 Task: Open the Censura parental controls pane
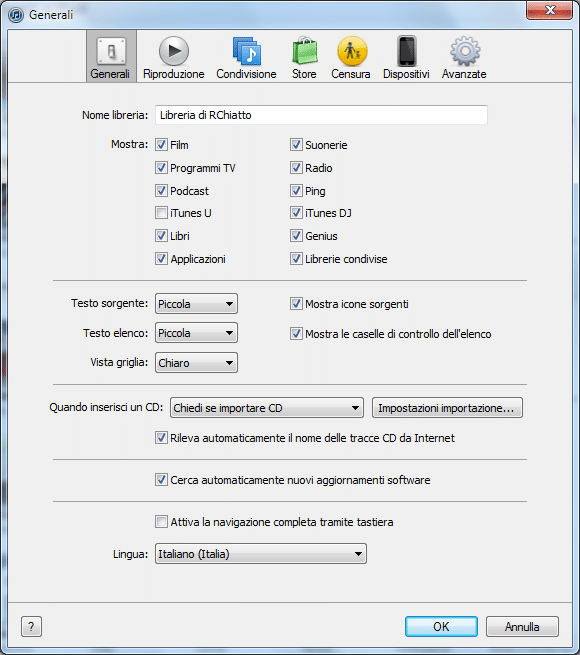click(351, 58)
